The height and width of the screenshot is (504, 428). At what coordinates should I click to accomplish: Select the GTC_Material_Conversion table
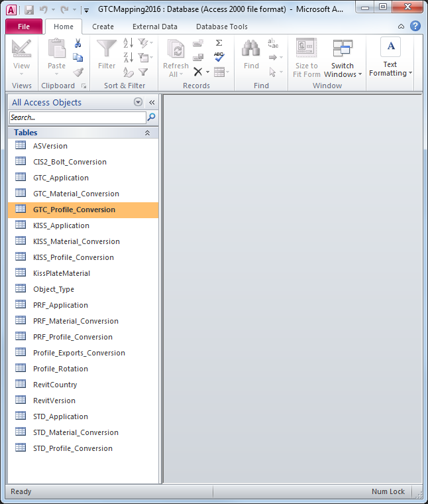click(x=83, y=194)
